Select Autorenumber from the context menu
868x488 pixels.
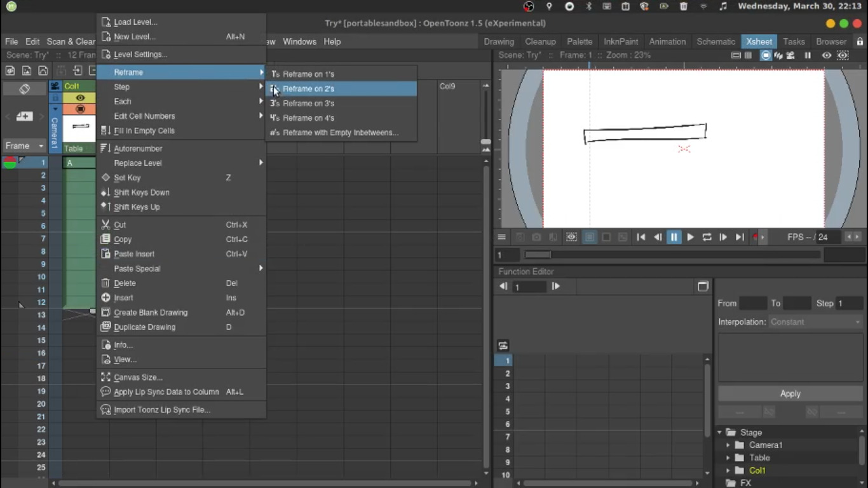point(138,148)
